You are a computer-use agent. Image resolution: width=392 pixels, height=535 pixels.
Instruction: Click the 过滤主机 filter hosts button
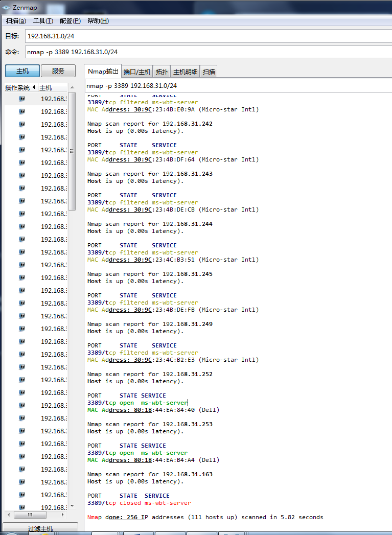40,528
